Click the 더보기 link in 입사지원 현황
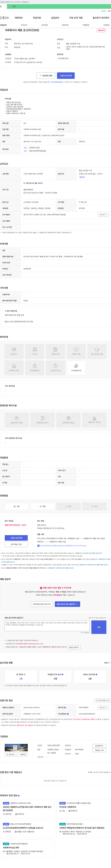Image resolution: width=111 pixels, height=868 pixels. click(107, 663)
